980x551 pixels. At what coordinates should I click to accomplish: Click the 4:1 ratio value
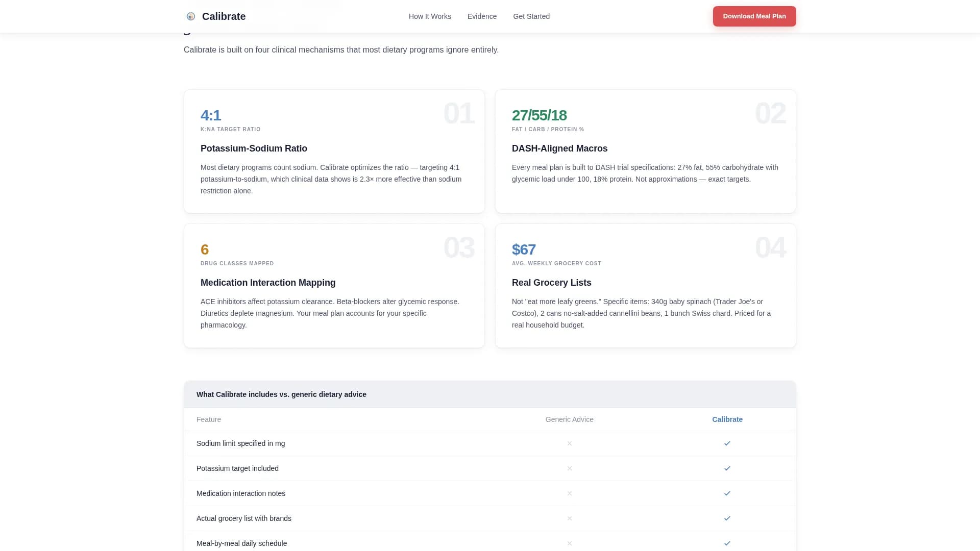211,115
